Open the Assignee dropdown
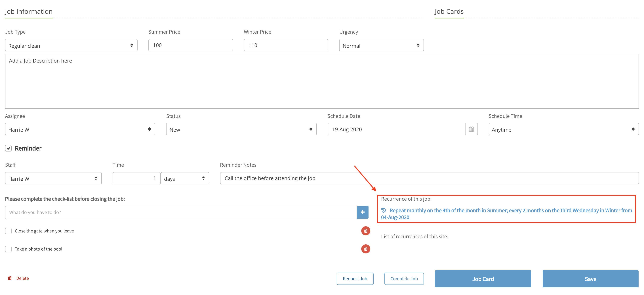Viewport: 644px width, 295px height. click(80, 129)
